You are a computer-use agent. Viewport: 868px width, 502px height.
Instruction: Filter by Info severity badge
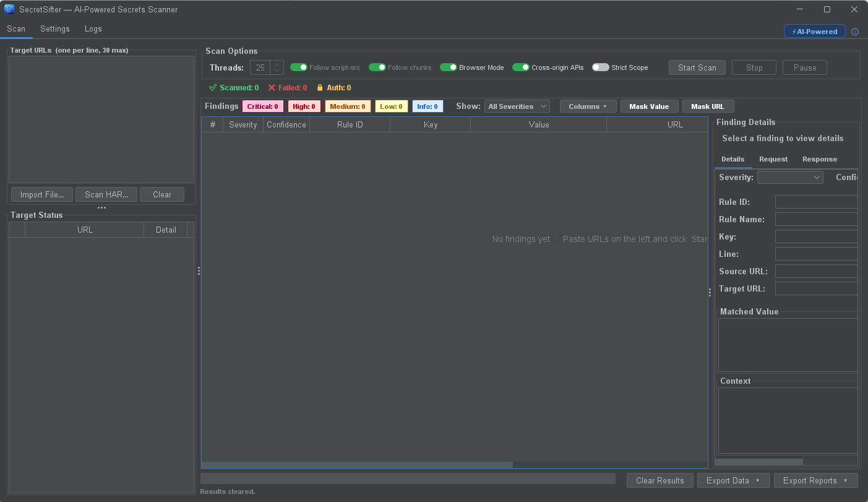point(428,106)
